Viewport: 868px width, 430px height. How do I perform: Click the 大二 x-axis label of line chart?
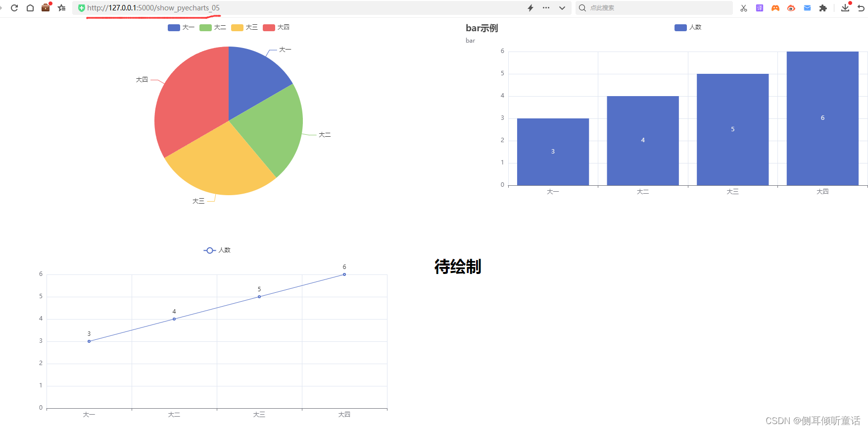174,415
